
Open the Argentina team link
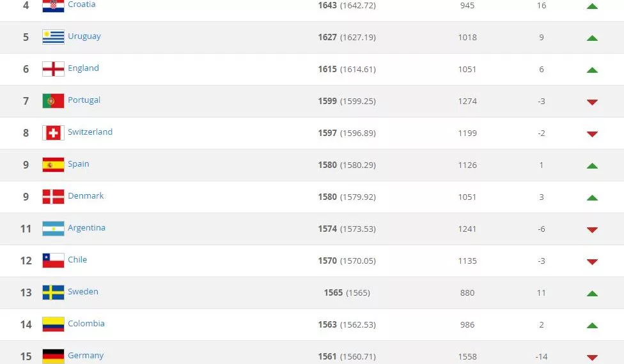pyautogui.click(x=86, y=228)
